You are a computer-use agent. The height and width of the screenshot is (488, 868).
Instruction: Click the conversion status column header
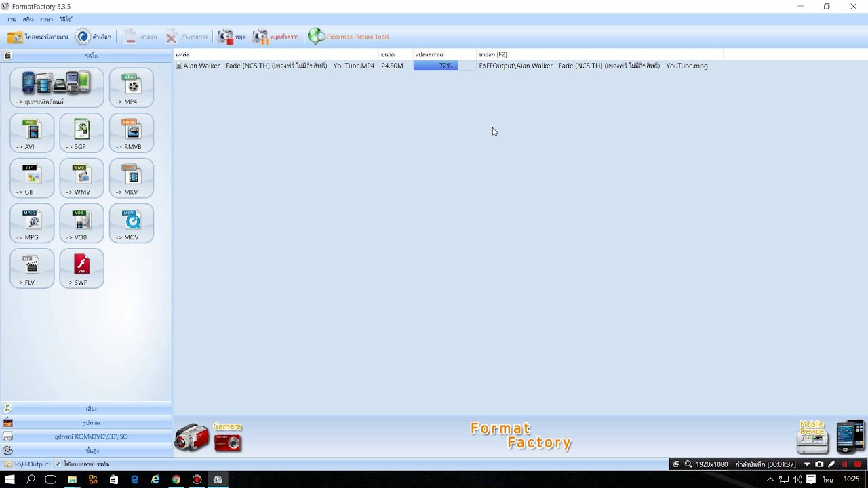[x=444, y=54]
